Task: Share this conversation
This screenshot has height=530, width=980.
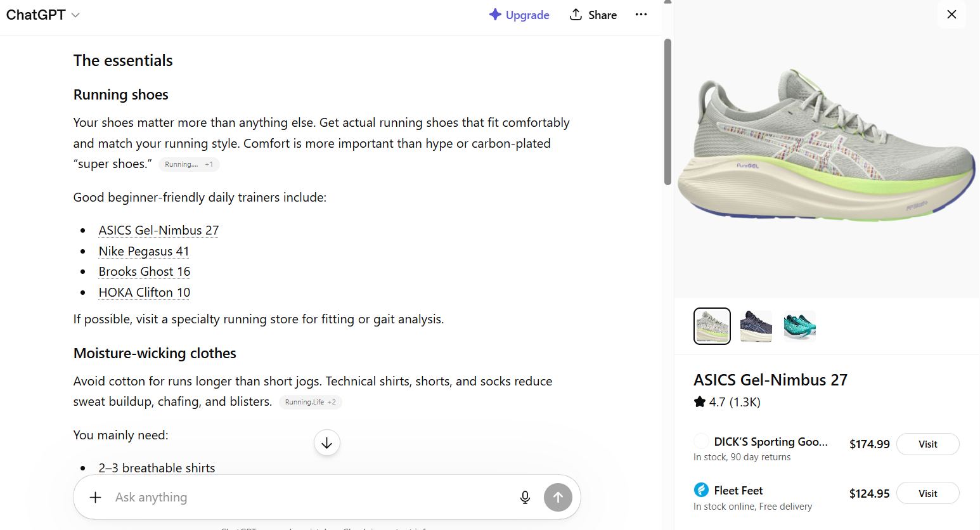Action: (593, 15)
